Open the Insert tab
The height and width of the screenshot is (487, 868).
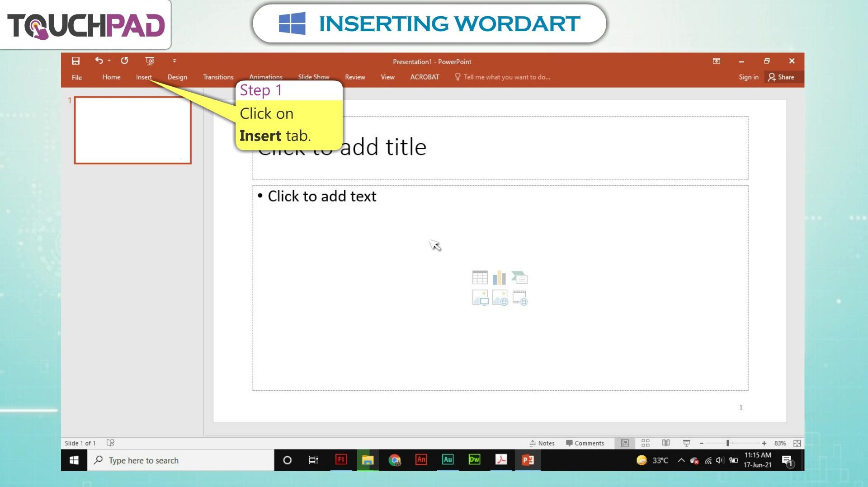(144, 77)
